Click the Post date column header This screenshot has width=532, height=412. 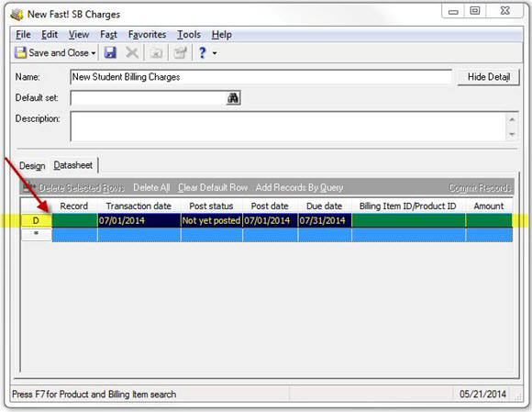tap(270, 206)
